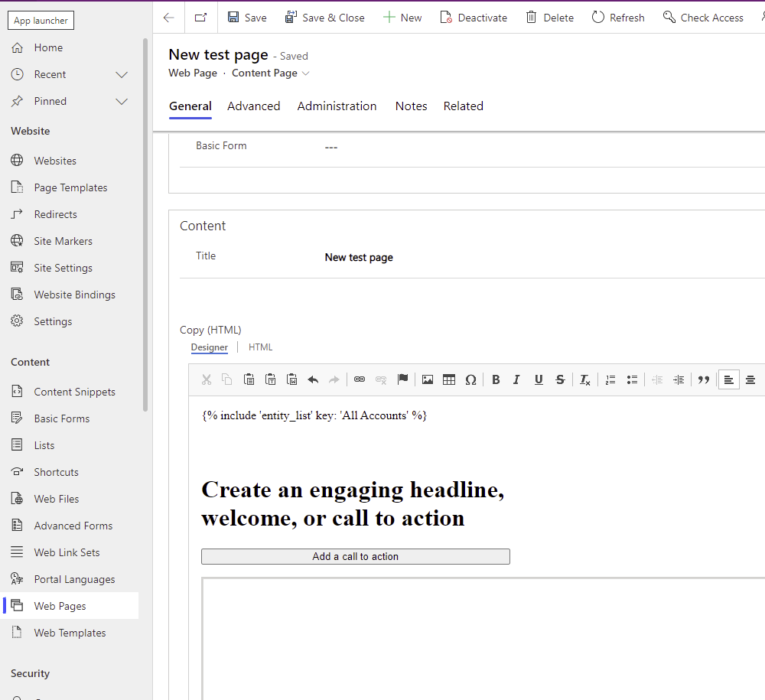Apply block quote formatting
Image resolution: width=765 pixels, height=700 pixels.
(x=704, y=379)
